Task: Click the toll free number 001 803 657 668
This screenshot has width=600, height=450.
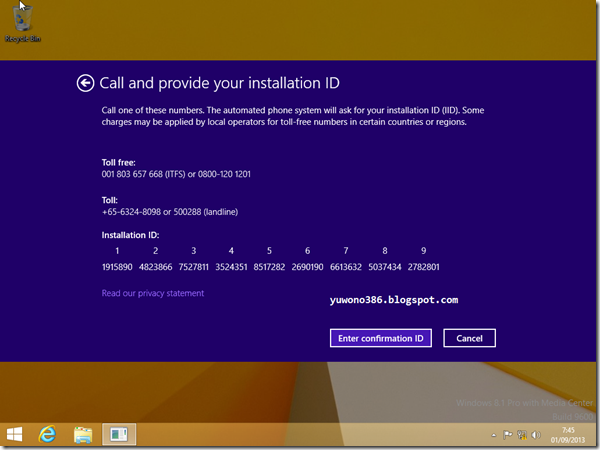Action: pyautogui.click(x=132, y=174)
